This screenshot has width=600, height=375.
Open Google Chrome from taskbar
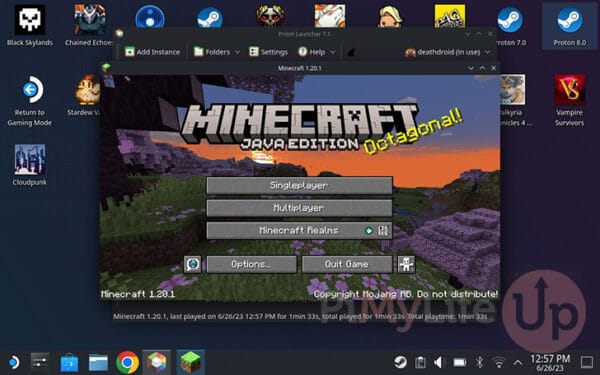point(127,362)
